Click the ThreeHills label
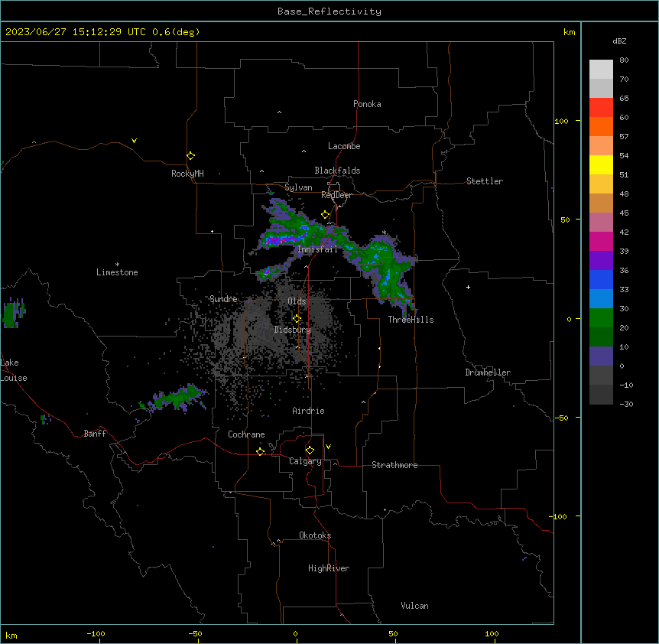 click(411, 320)
